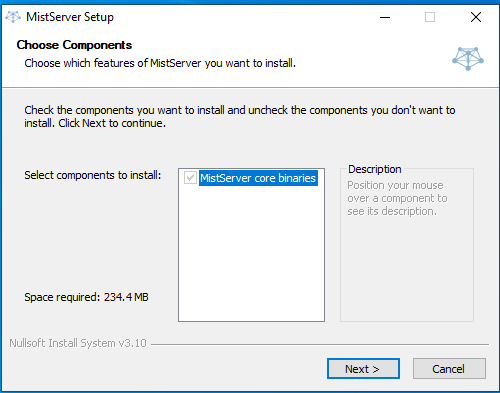Minimize the MistServer Setup window
Screen dimensions: 500x393
coord(385,17)
